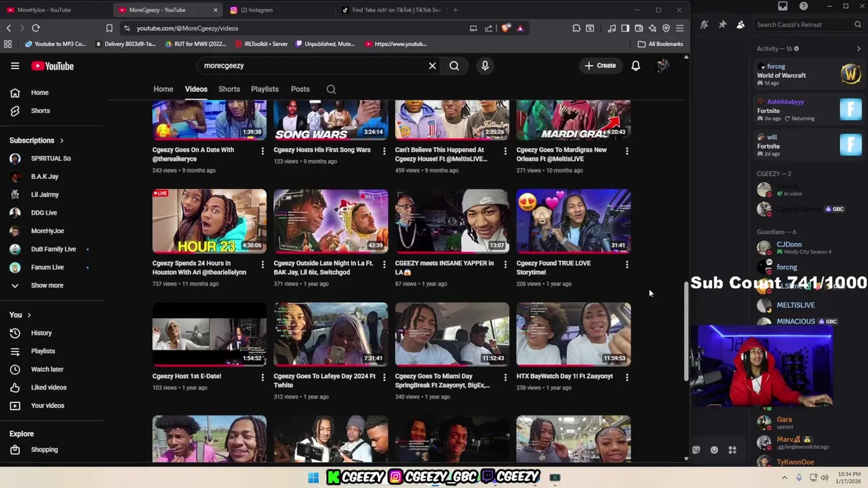The width and height of the screenshot is (868, 488).
Task: Click the taskbar volume icon
Action: coord(824,478)
